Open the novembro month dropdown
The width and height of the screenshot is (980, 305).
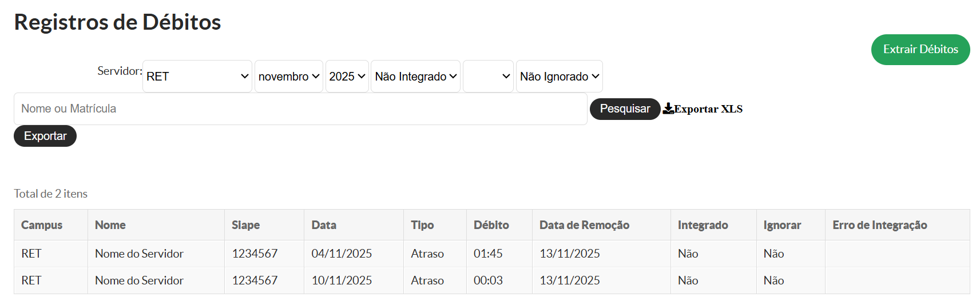point(288,77)
